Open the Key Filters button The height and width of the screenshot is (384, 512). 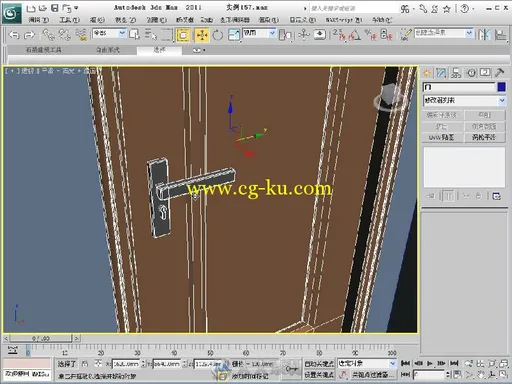(x=373, y=375)
